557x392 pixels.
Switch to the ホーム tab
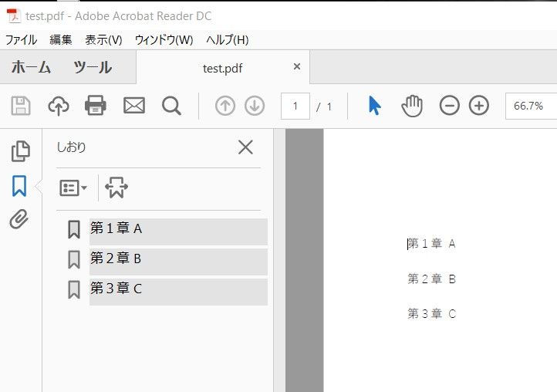(x=31, y=67)
